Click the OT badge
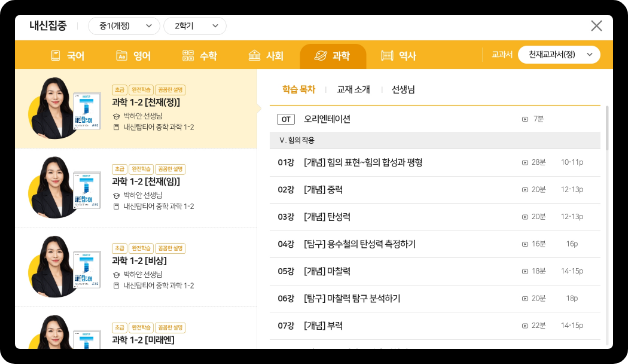The height and width of the screenshot is (364, 628). point(286,119)
